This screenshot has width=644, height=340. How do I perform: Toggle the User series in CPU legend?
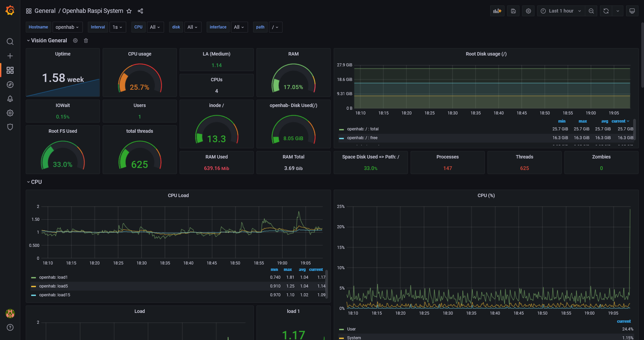[351, 329]
